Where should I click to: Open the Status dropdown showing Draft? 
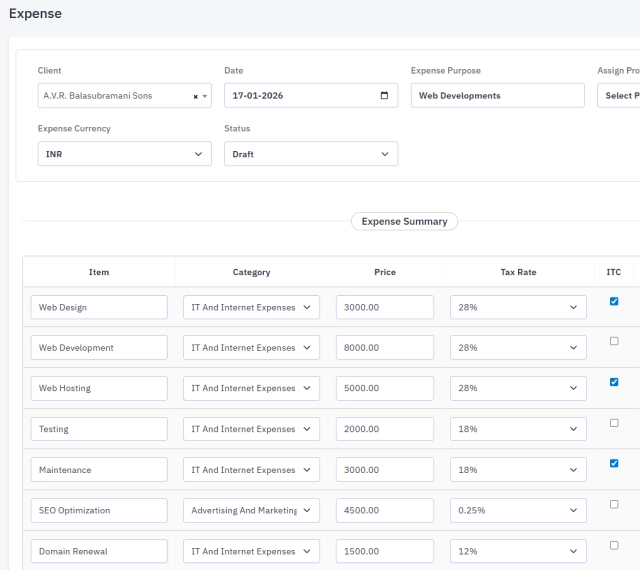point(311,154)
